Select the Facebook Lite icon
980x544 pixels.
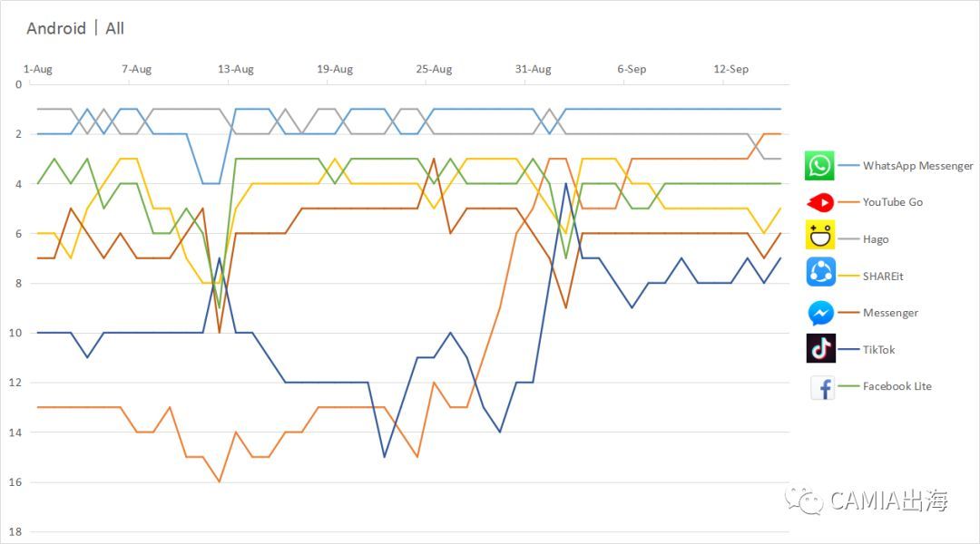pyautogui.click(x=823, y=388)
